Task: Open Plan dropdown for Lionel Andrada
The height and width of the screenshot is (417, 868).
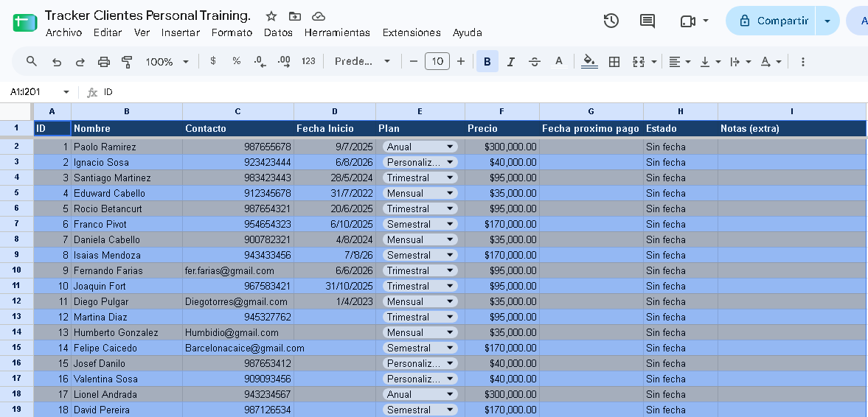Action: tap(451, 394)
